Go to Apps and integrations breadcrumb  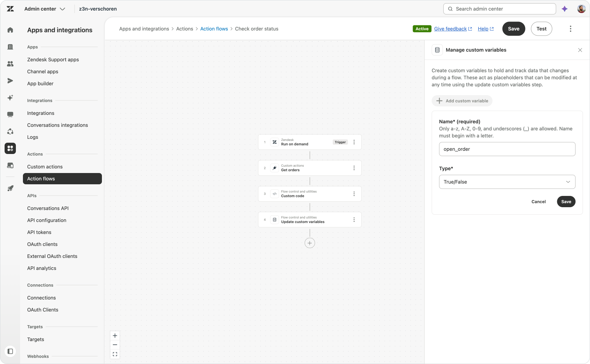144,29
